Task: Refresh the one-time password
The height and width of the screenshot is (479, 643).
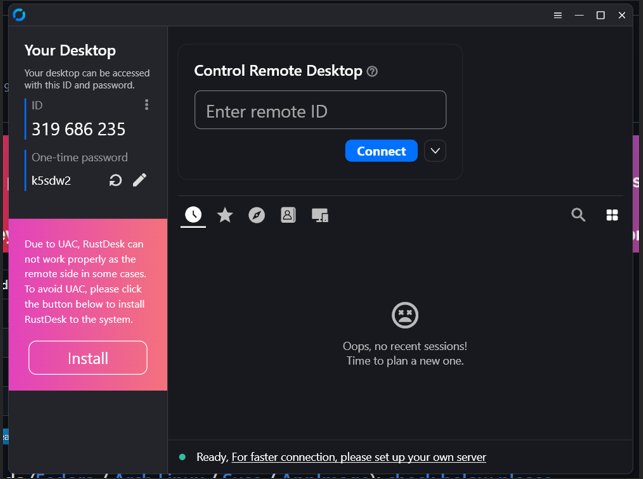Action: 115,180
